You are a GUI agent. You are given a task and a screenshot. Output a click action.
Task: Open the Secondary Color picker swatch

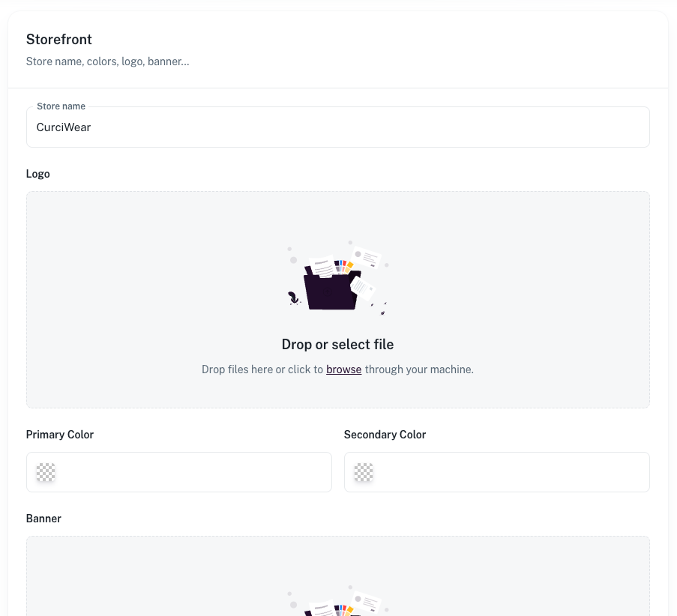tap(364, 472)
